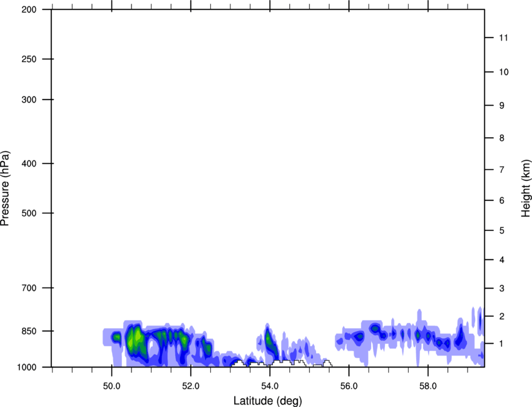Pick the 3 km height label
This screenshot has height=407, width=532.
pos(502,288)
